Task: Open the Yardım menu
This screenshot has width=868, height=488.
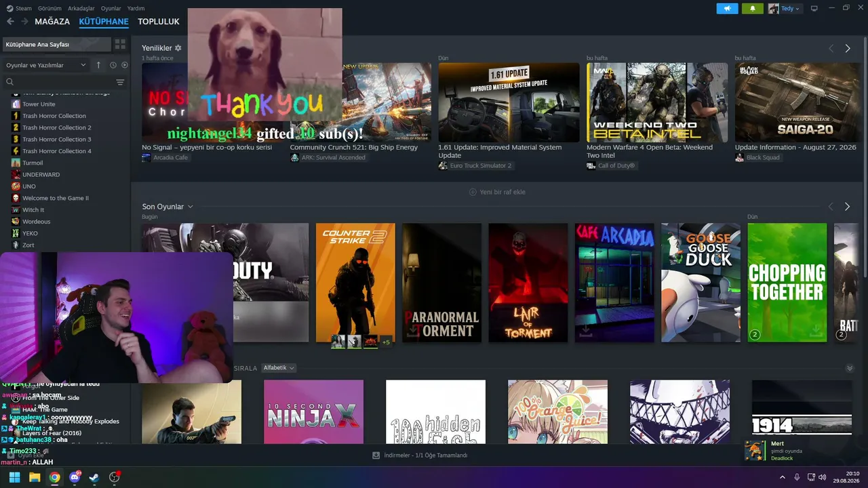Action: click(136, 8)
